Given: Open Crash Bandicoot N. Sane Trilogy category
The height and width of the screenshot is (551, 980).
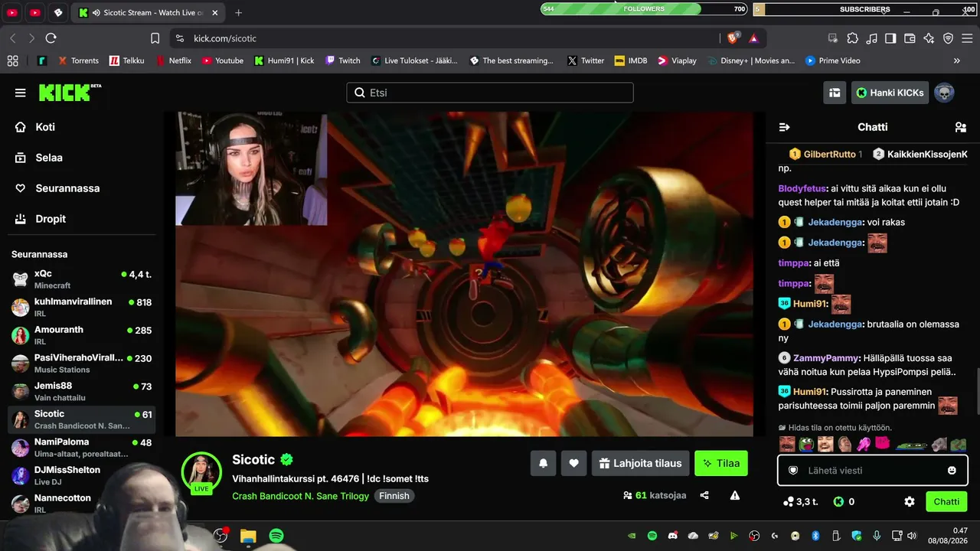Looking at the screenshot, I should pyautogui.click(x=301, y=496).
